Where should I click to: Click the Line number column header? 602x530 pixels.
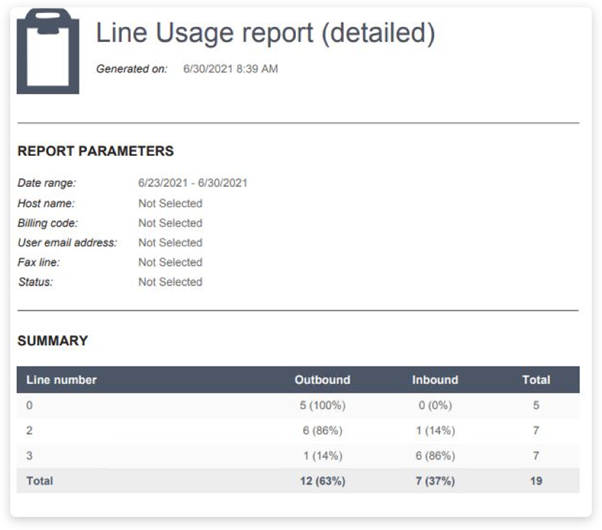(61, 380)
